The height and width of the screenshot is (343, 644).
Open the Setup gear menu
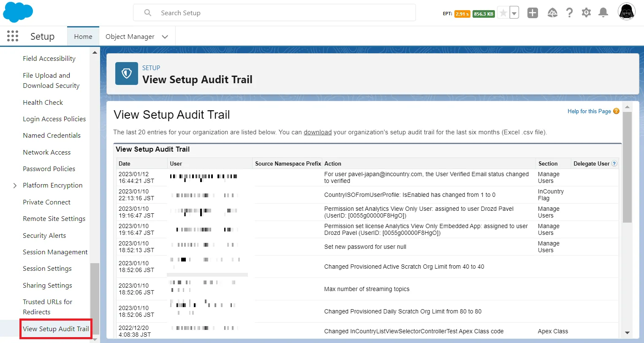586,13
